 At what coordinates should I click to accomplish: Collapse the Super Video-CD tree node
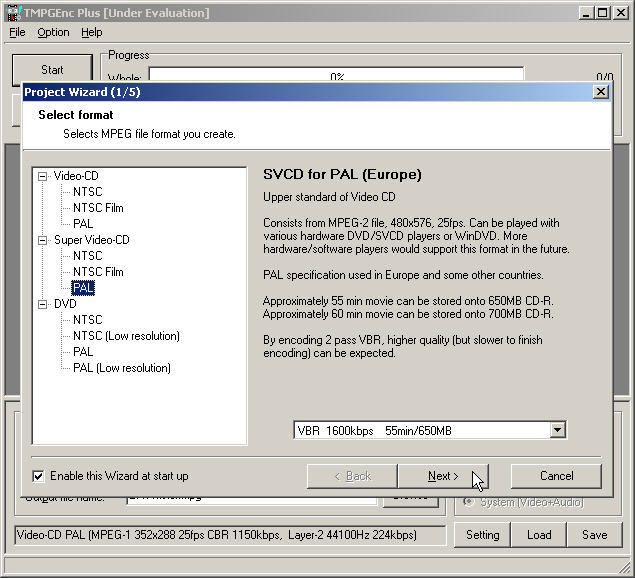pyautogui.click(x=43, y=240)
